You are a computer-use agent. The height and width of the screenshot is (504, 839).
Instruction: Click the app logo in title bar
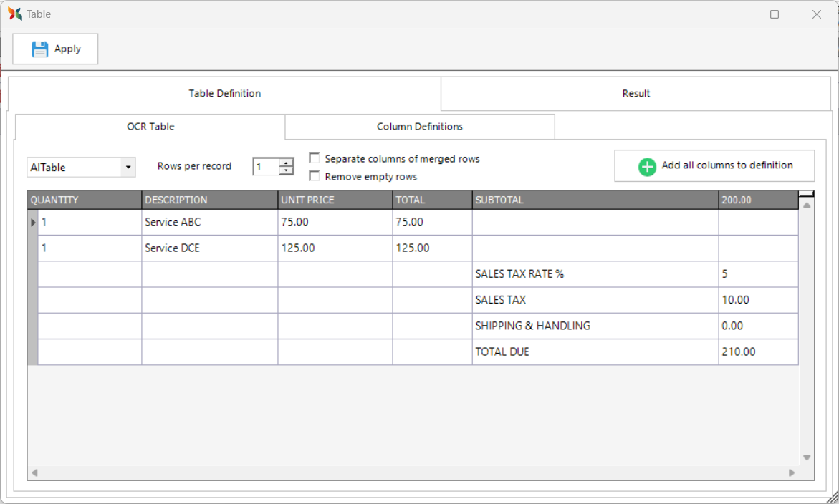15,14
